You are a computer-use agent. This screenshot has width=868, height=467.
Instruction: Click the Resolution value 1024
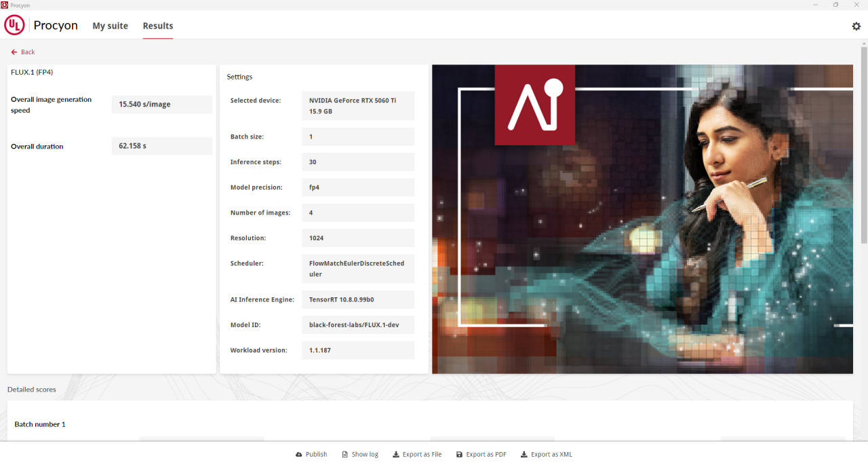coord(358,238)
